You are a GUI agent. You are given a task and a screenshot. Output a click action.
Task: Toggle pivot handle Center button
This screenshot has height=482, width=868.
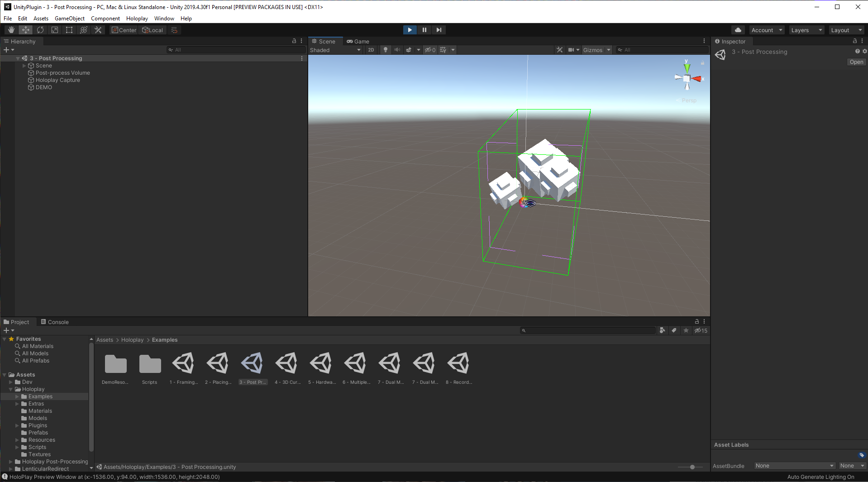point(124,30)
